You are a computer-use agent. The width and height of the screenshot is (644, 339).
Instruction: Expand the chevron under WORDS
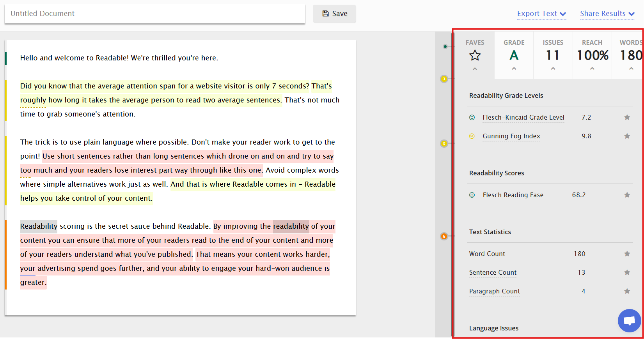coord(631,69)
